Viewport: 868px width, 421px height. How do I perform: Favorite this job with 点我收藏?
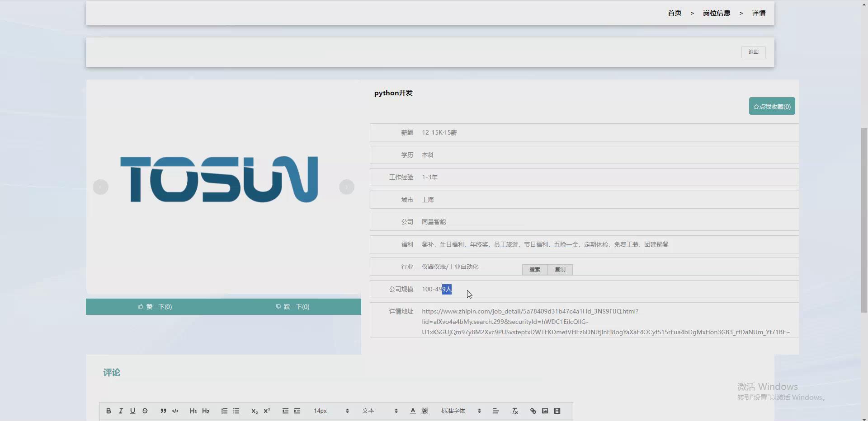772,107
